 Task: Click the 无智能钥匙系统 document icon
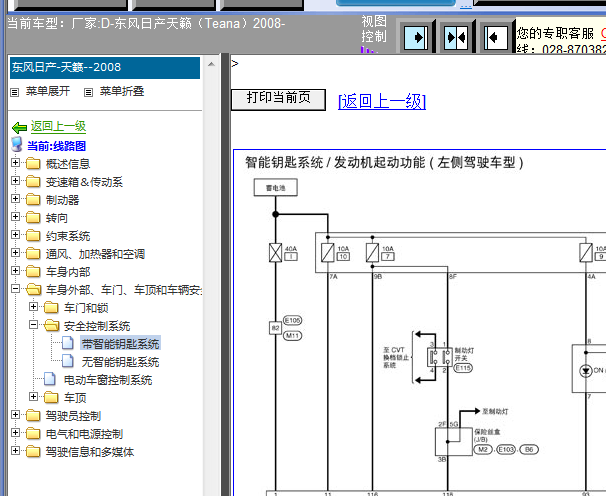point(68,361)
